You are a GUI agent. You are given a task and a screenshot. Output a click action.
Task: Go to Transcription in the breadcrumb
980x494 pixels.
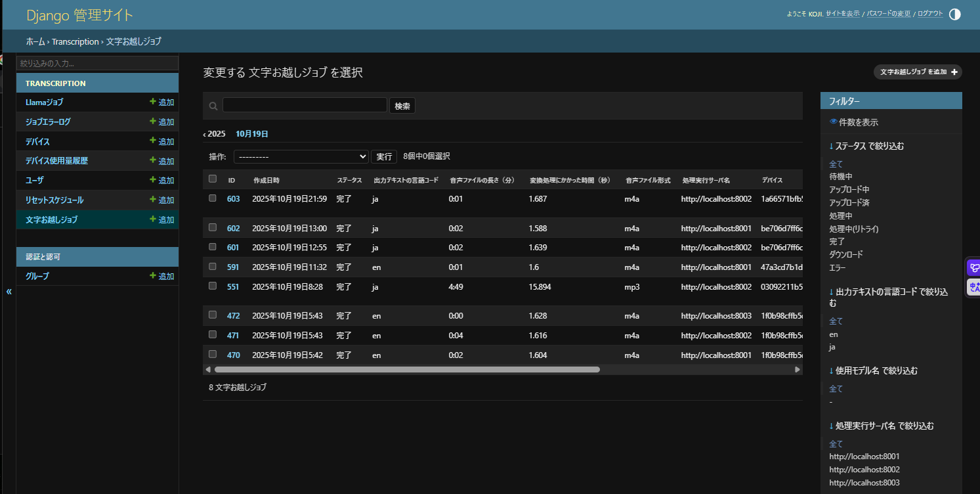pos(75,41)
